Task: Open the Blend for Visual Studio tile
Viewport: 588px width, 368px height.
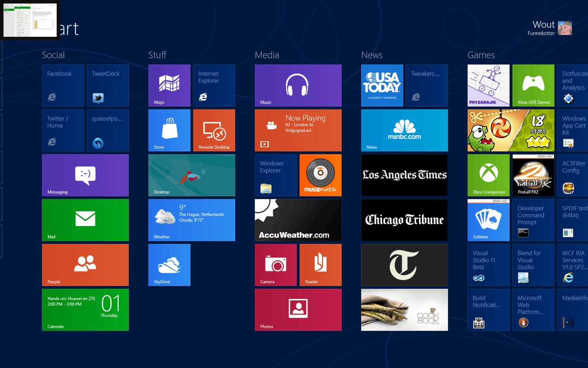Action: point(533,265)
